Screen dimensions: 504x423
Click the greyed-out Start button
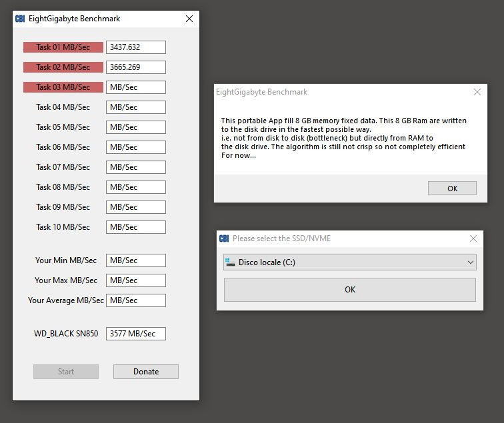66,372
